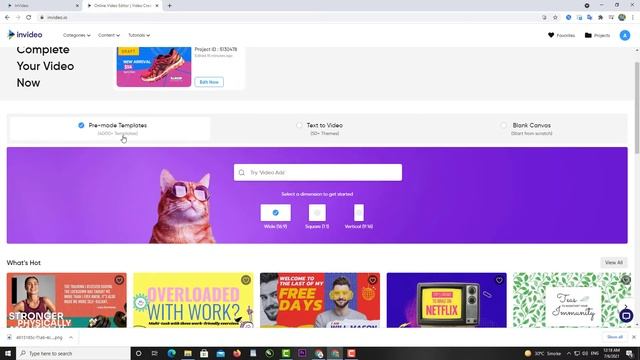Click the blue shield extension icon
Image resolution: width=640 pixels, height=360 pixels.
pyautogui.click(x=568, y=18)
